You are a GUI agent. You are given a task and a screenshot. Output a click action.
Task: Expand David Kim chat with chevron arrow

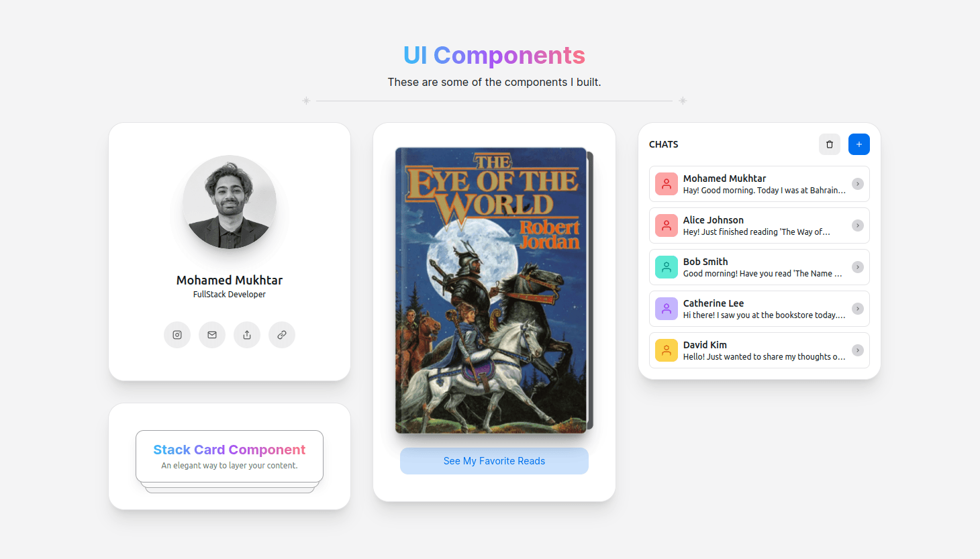coord(858,350)
